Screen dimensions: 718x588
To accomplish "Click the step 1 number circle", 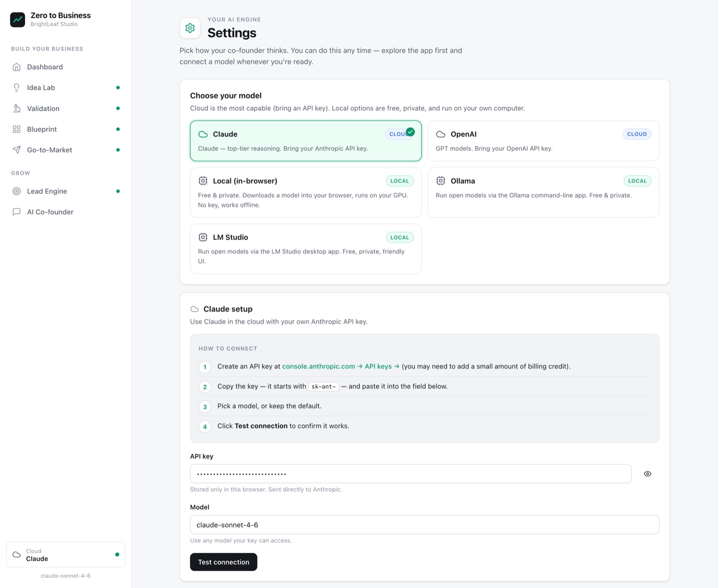I will pos(205,367).
